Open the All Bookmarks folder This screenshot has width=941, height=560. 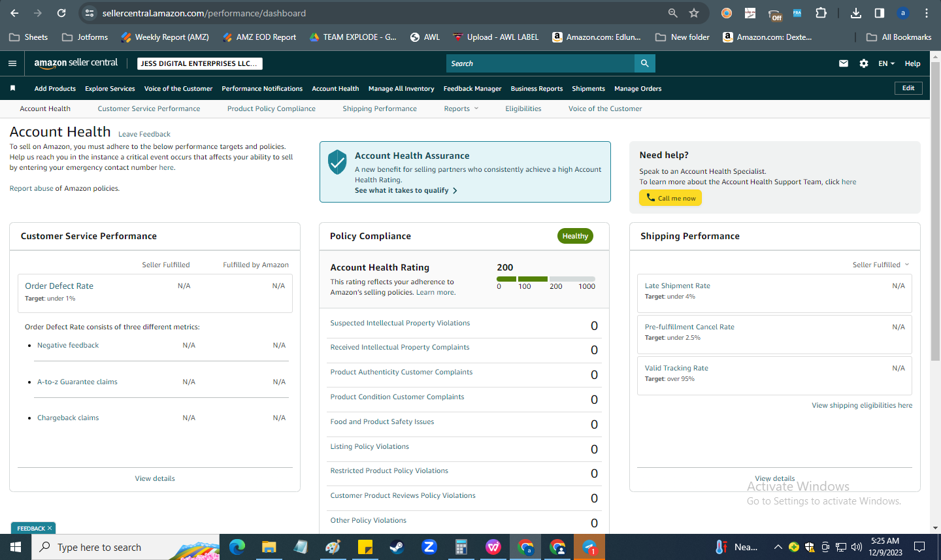[899, 37]
